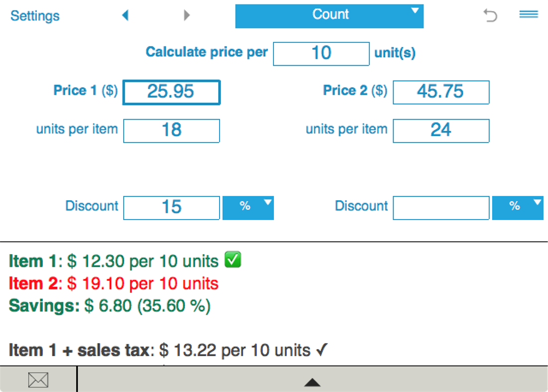548x392 pixels.
Task: Click the units per item field showing 18
Action: [x=171, y=131]
